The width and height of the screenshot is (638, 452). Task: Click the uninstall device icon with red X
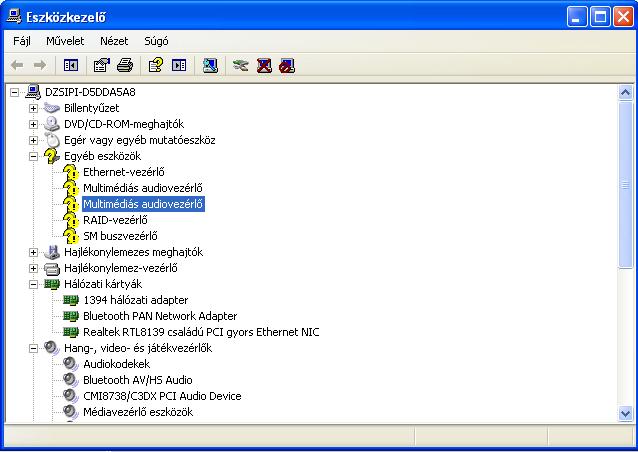tap(264, 65)
